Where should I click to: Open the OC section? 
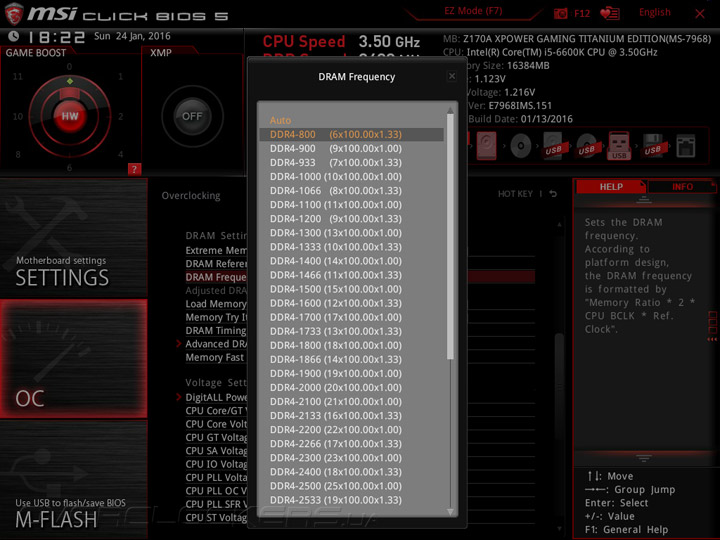point(73,359)
